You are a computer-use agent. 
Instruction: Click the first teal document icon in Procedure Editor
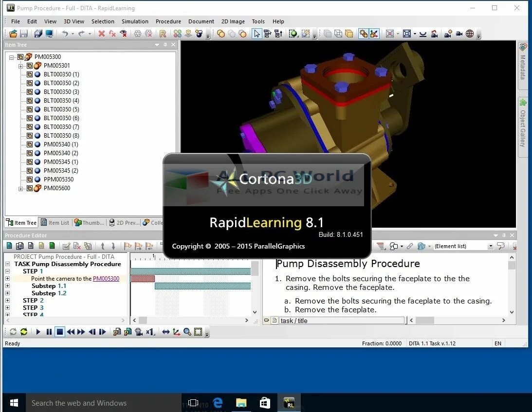(x=9, y=246)
